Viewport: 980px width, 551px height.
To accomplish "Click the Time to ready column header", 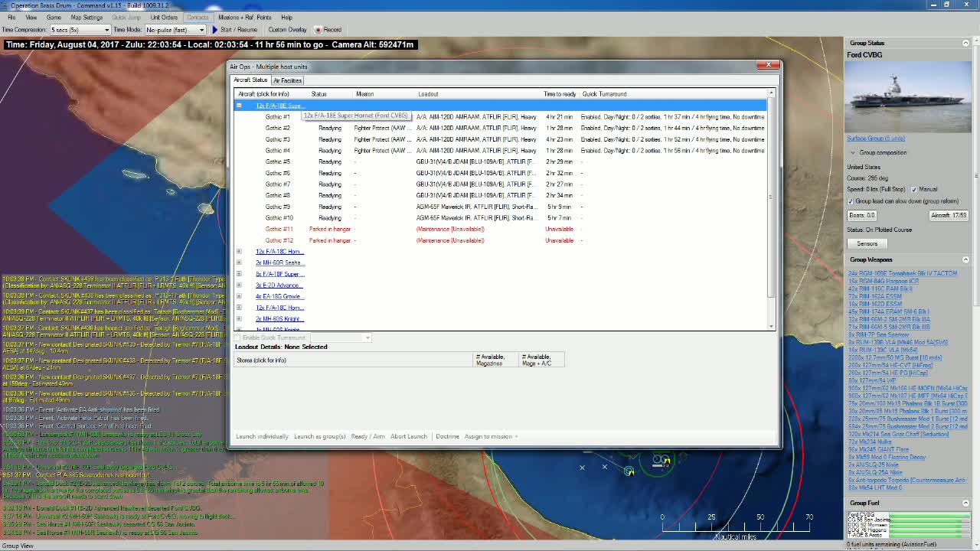I will point(560,94).
